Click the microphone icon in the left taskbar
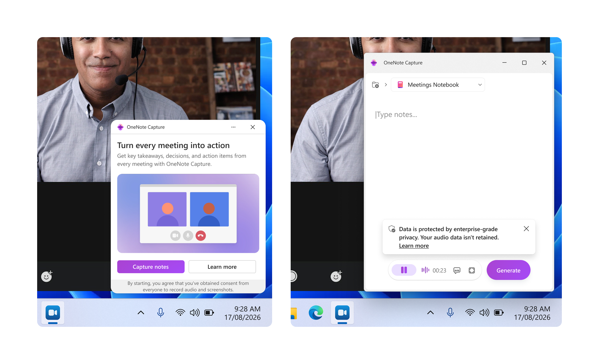Screen dimensions: 599x364 pyautogui.click(x=160, y=312)
